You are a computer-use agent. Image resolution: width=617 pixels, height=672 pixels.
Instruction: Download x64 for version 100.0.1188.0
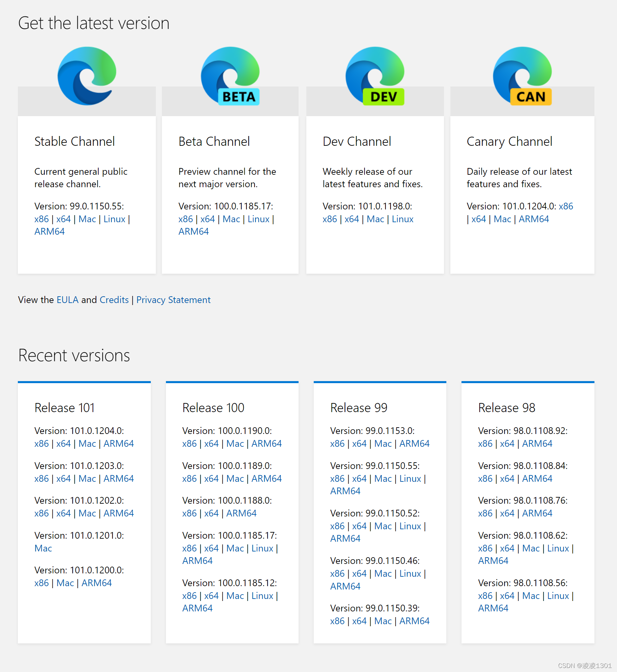coord(211,513)
